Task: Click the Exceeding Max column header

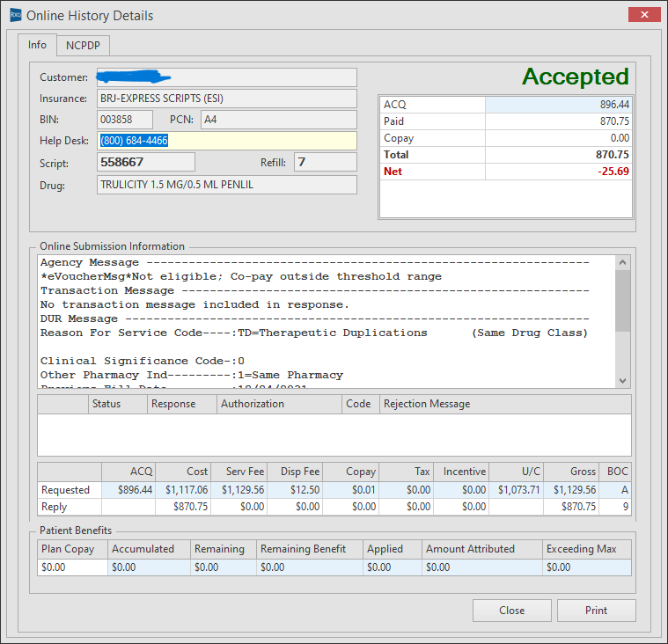Action: [x=587, y=549]
